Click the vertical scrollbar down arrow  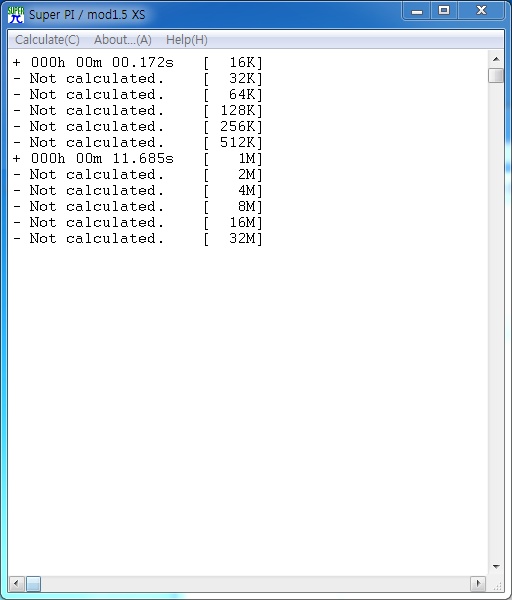(x=496, y=566)
